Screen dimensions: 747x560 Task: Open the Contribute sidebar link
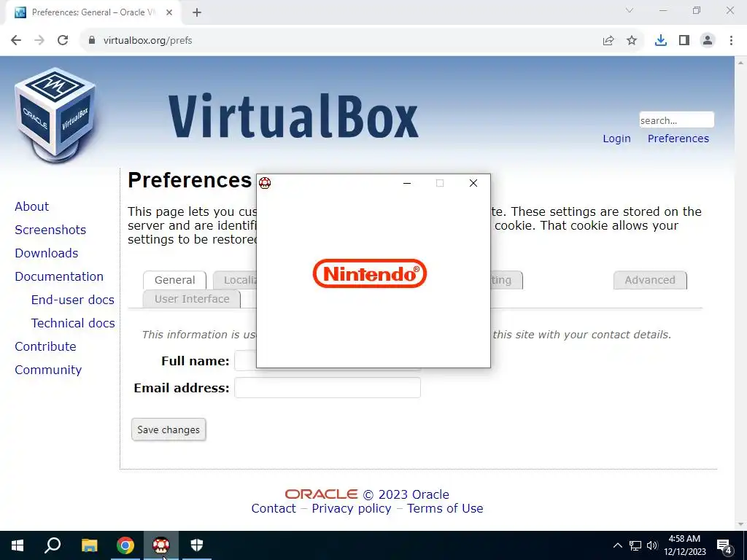click(46, 346)
